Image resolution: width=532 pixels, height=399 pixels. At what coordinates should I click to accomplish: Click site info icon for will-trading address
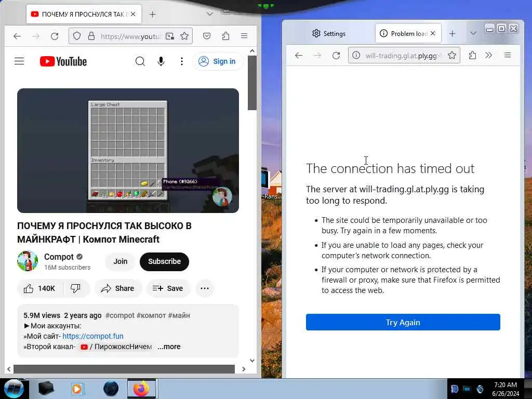click(x=356, y=55)
